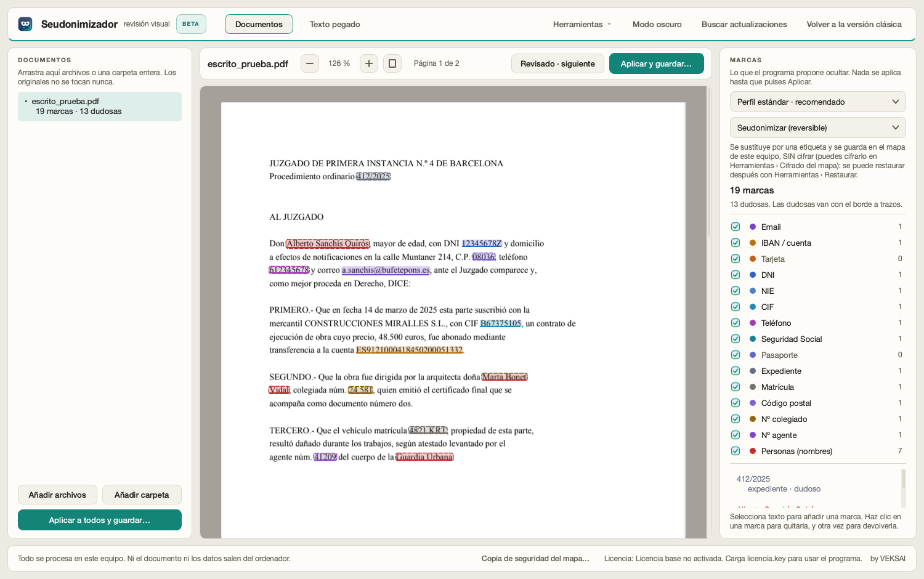This screenshot has height=579, width=924.
Task: Click Añadir archivos button
Action: (57, 495)
